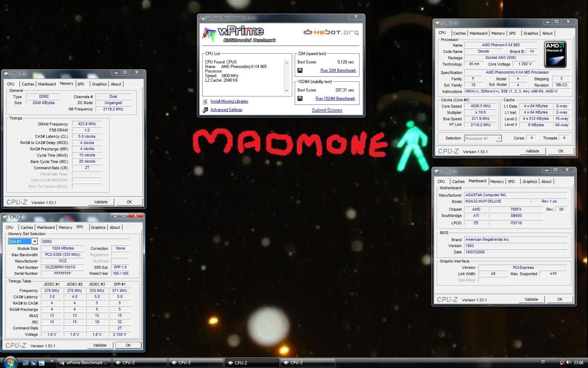Open the Windows Start orb
The height and width of the screenshot is (368, 588).
pyautogui.click(x=10, y=362)
